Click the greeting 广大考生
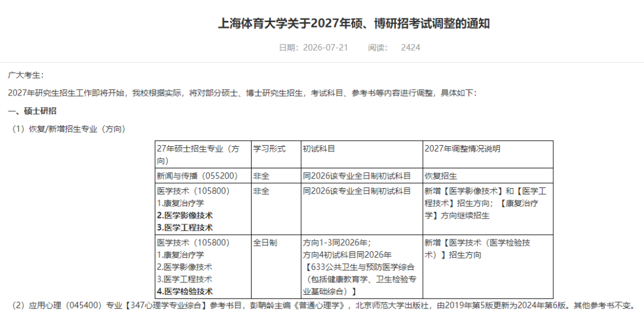 pyautogui.click(x=26, y=75)
